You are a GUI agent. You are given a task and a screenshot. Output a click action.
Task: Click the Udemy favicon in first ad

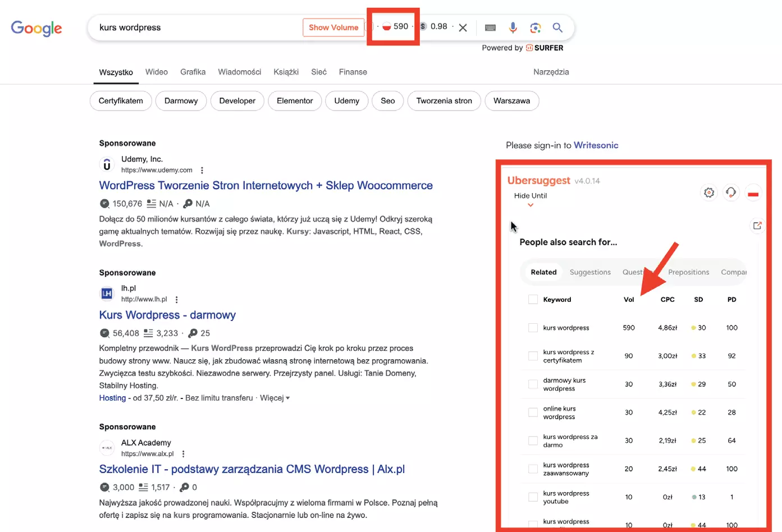point(107,164)
